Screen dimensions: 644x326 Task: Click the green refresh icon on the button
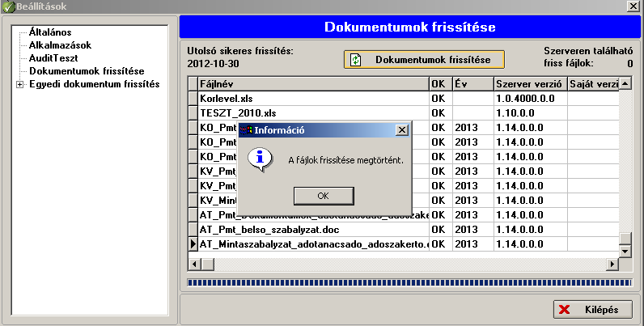point(356,60)
